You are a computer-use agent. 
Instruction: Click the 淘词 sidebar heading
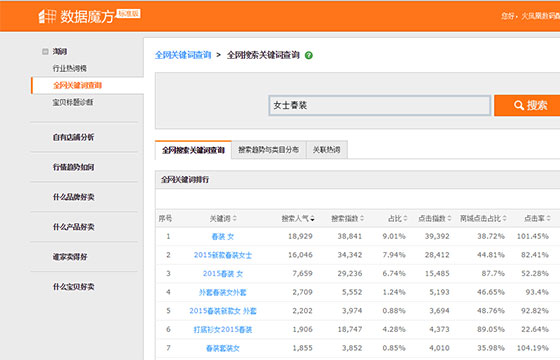click(60, 52)
